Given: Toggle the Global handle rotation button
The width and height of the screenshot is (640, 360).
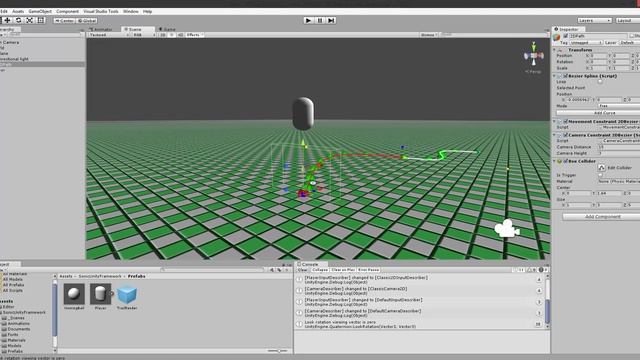Looking at the screenshot, I should [x=87, y=20].
